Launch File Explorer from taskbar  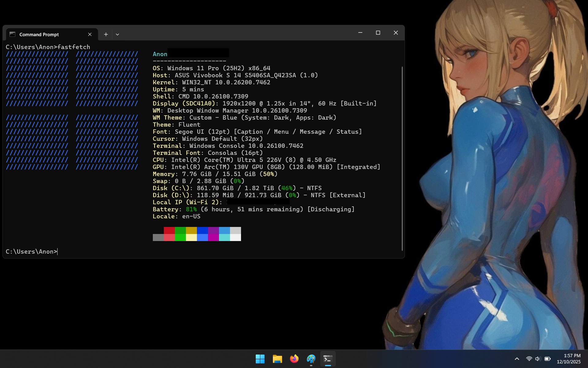point(277,359)
